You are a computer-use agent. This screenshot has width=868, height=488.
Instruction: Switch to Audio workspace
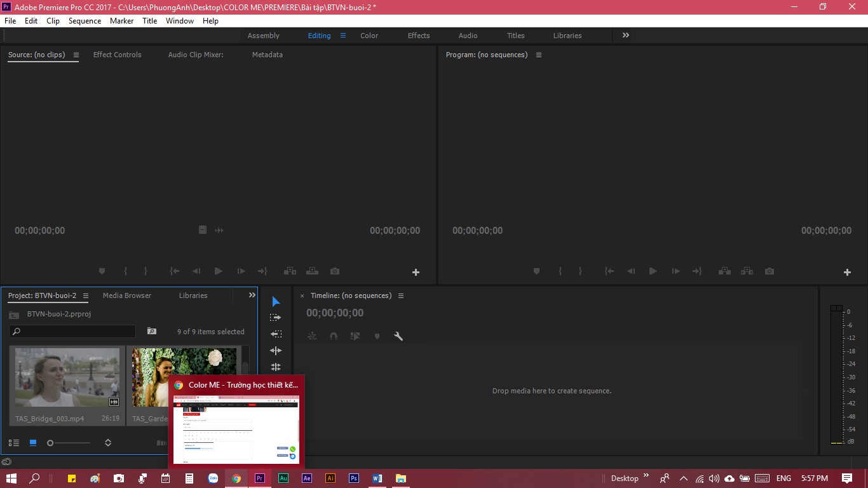(x=468, y=36)
